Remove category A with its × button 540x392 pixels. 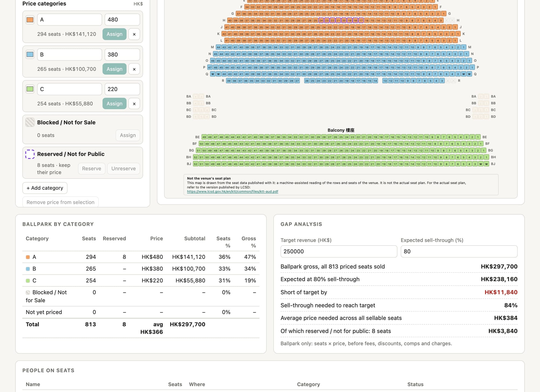pyautogui.click(x=134, y=34)
